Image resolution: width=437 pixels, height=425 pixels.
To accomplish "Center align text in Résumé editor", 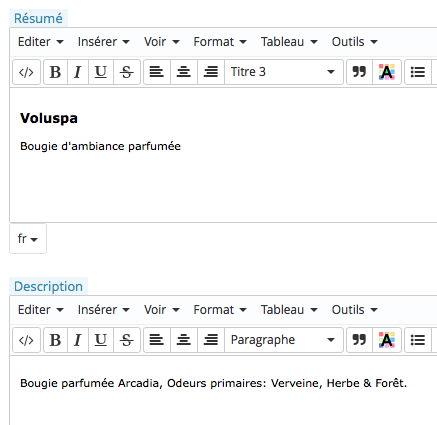I will [x=184, y=72].
